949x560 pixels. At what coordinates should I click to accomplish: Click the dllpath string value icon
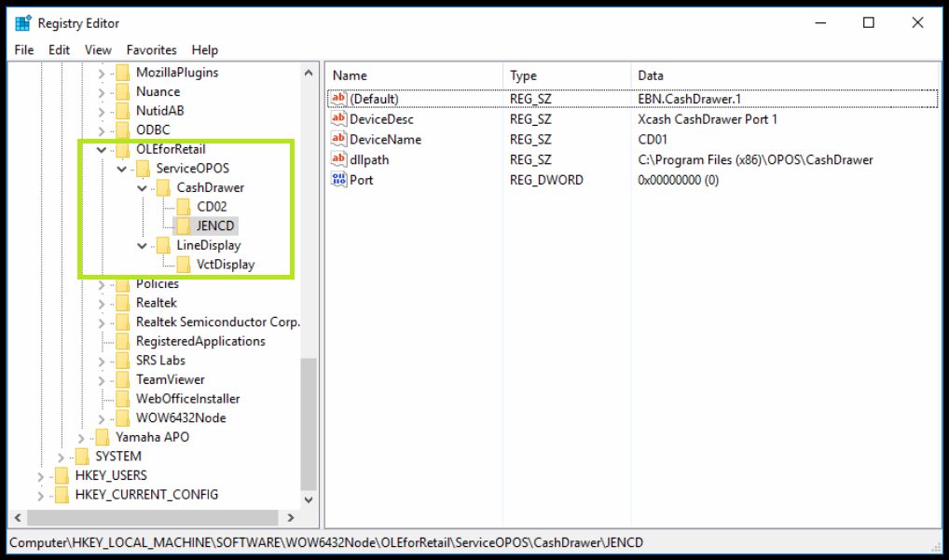[339, 159]
